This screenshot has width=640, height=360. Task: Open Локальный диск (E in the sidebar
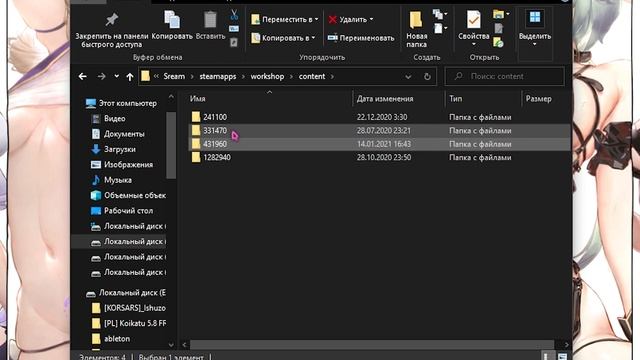(x=126, y=293)
